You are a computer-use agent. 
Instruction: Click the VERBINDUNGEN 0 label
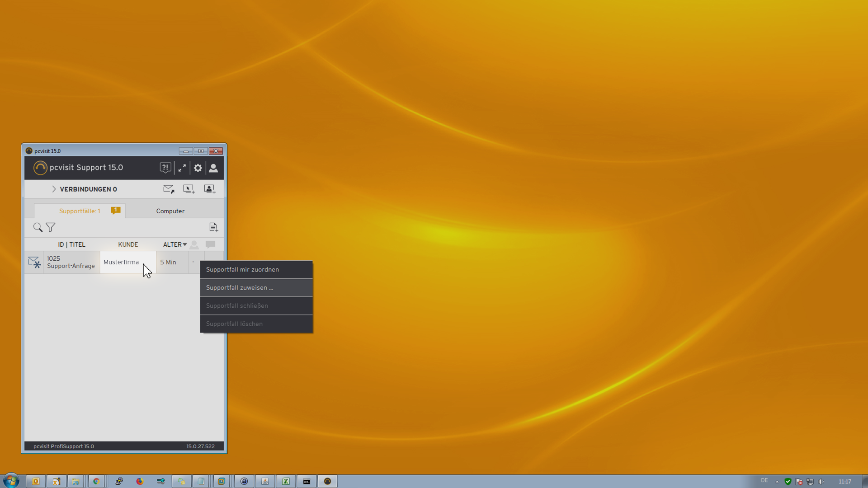88,189
